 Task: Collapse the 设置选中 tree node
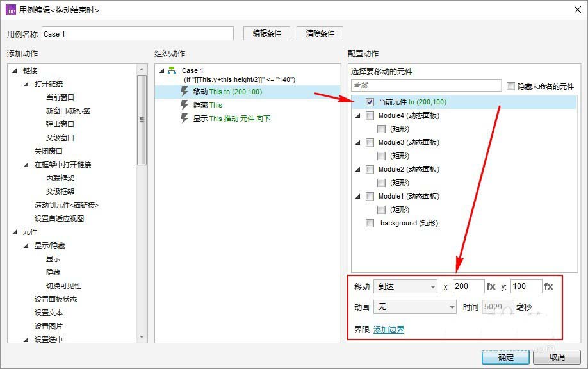tap(26, 340)
